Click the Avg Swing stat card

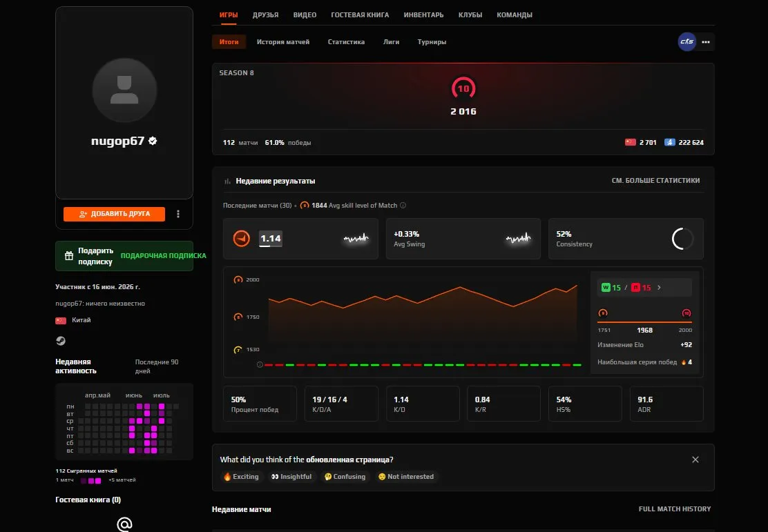(463, 239)
